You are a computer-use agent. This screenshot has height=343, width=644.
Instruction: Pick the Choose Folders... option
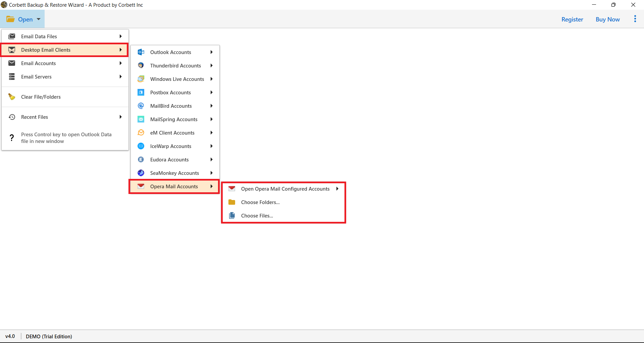[283, 202]
